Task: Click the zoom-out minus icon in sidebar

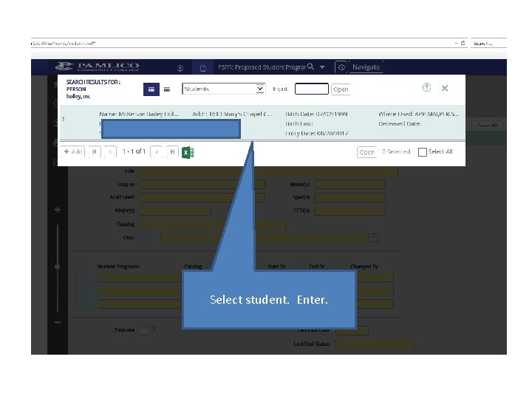Action: pos(58,322)
